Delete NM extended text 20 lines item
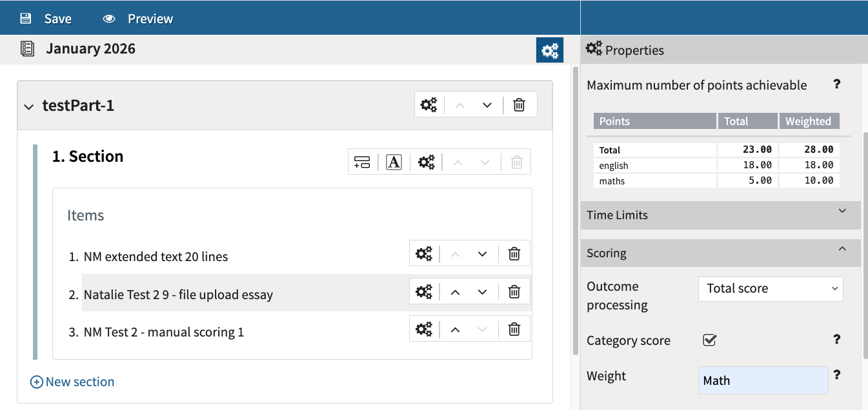 (x=514, y=254)
